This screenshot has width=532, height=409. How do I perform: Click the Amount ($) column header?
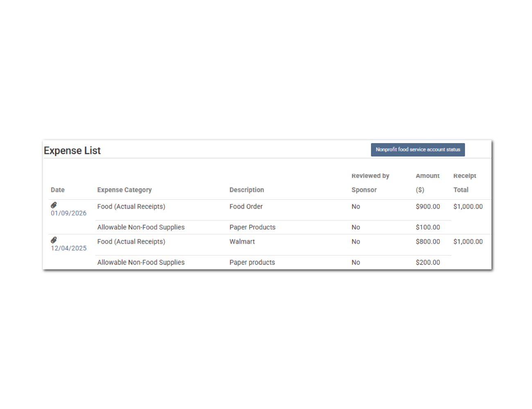click(x=427, y=183)
